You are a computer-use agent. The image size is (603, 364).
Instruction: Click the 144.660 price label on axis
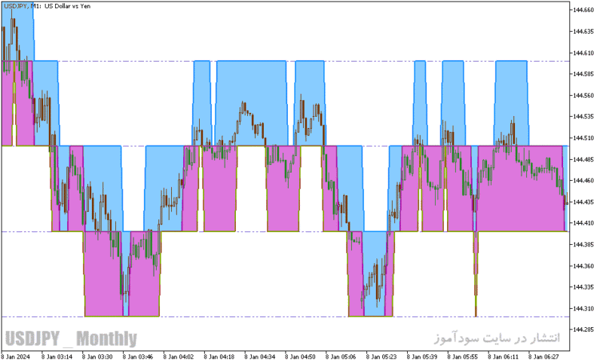583,10
